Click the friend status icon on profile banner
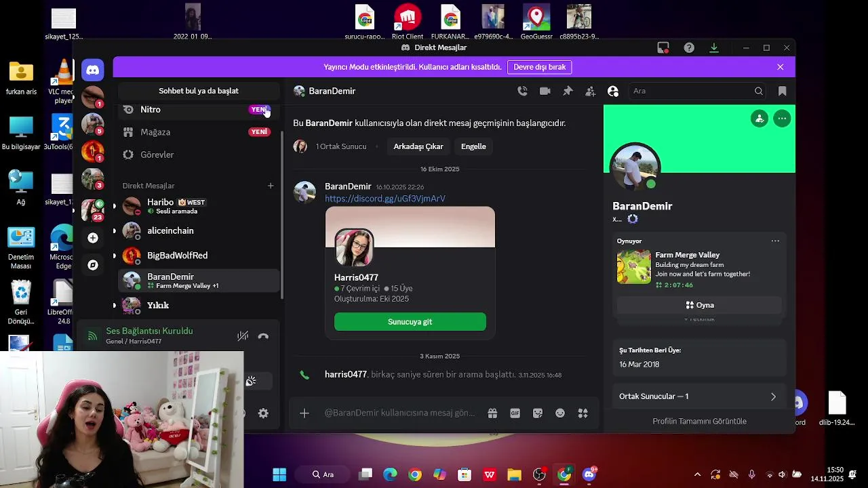 coord(759,119)
